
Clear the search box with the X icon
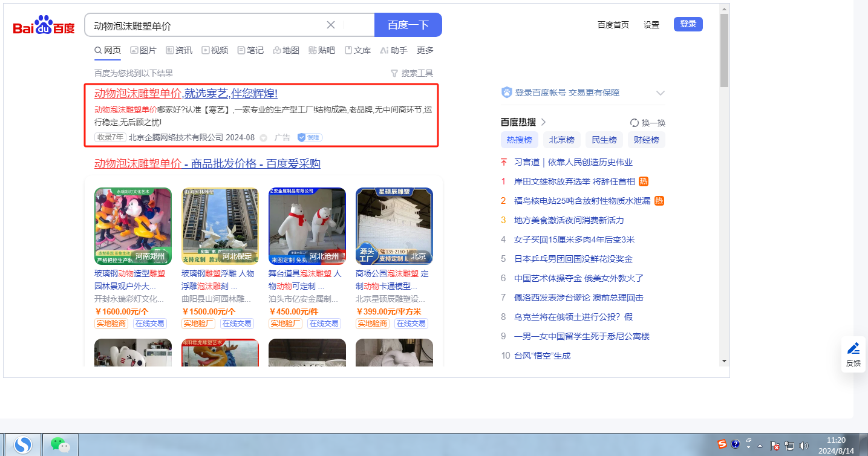(331, 25)
